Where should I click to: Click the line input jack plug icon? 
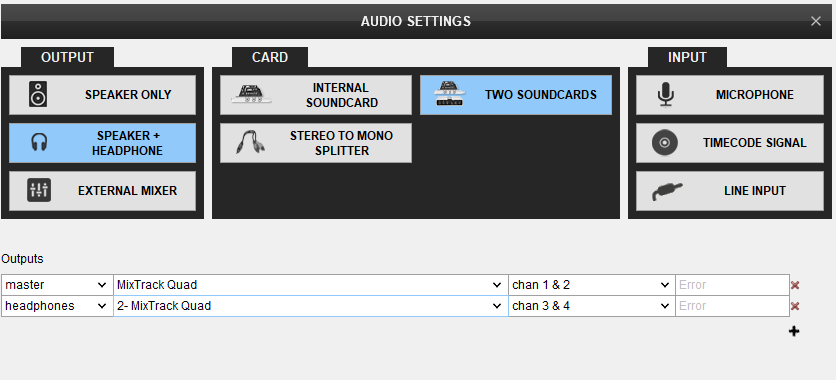666,191
